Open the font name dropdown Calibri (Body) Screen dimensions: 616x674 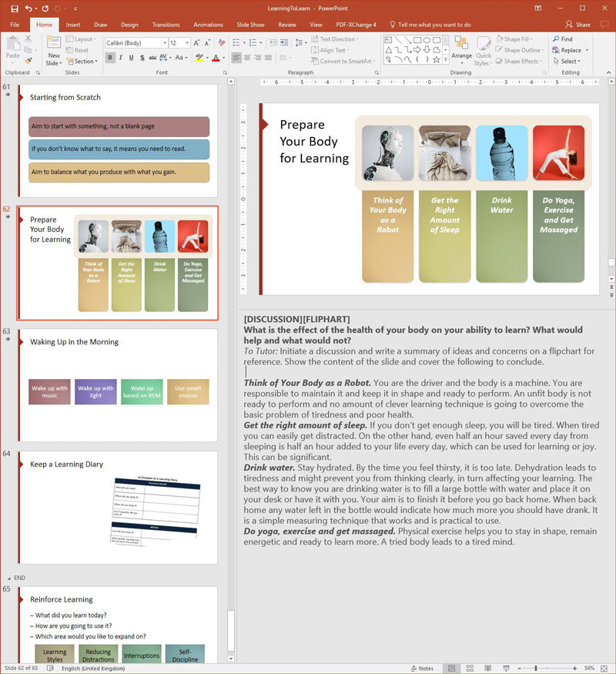tap(165, 43)
